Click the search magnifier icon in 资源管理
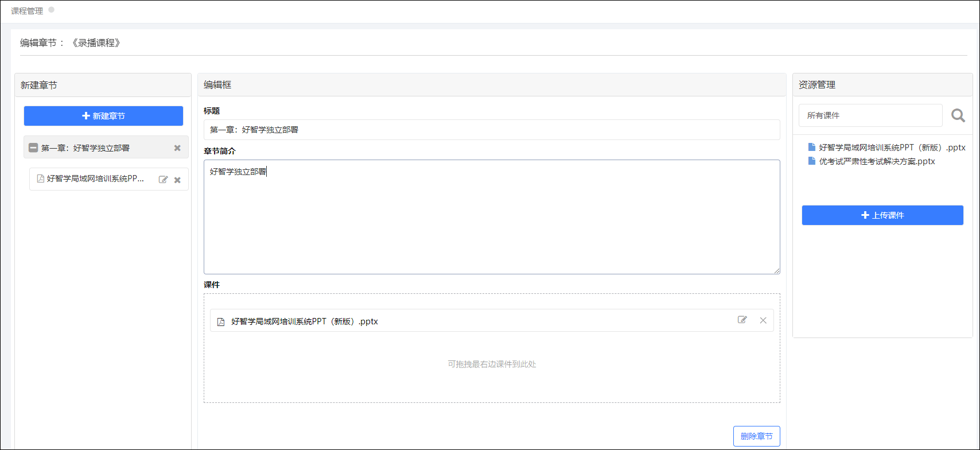980x450 pixels. tap(958, 116)
